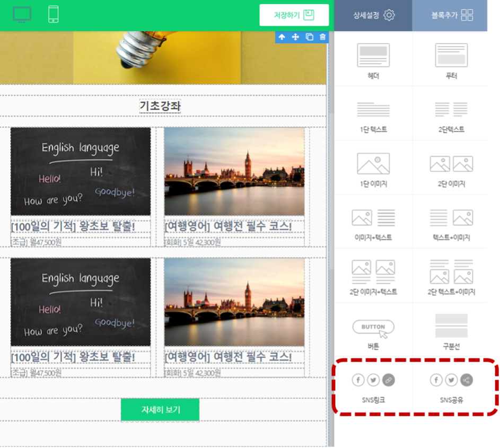Add a 푸터 (footer) block

(x=451, y=61)
